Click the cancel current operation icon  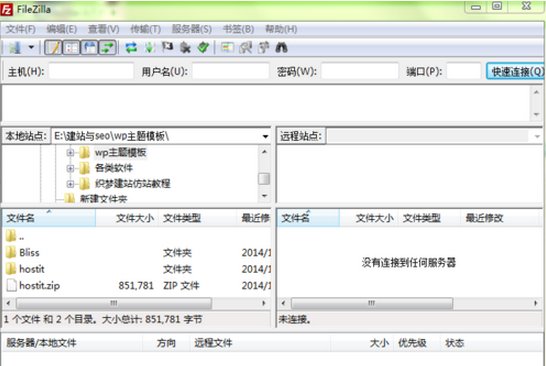point(167,47)
